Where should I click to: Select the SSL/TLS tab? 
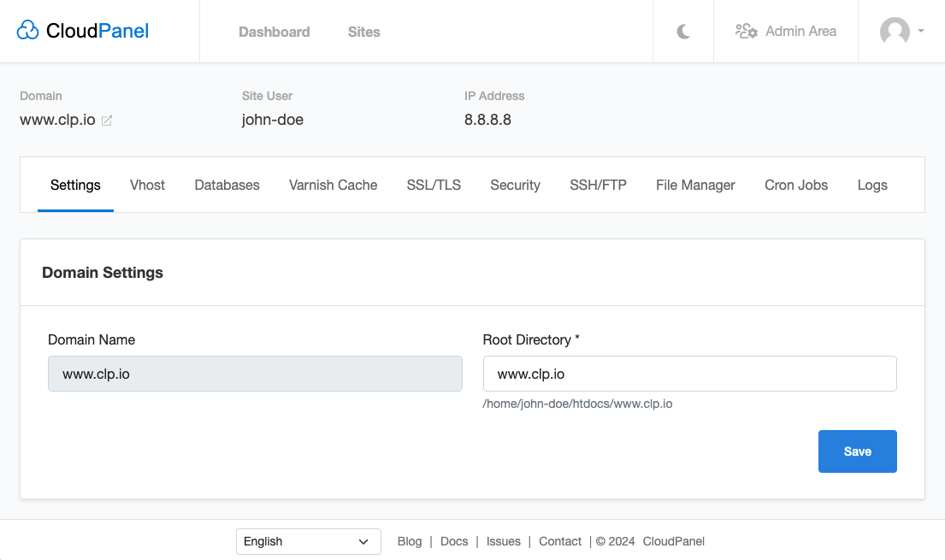click(434, 185)
